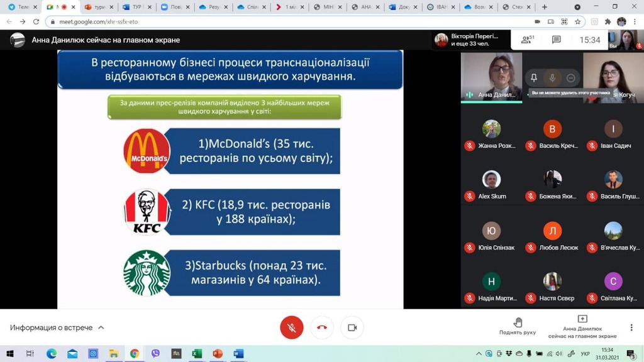Click the remove participant icon on tile
Viewport: 644px width, 362px height.
point(570,78)
